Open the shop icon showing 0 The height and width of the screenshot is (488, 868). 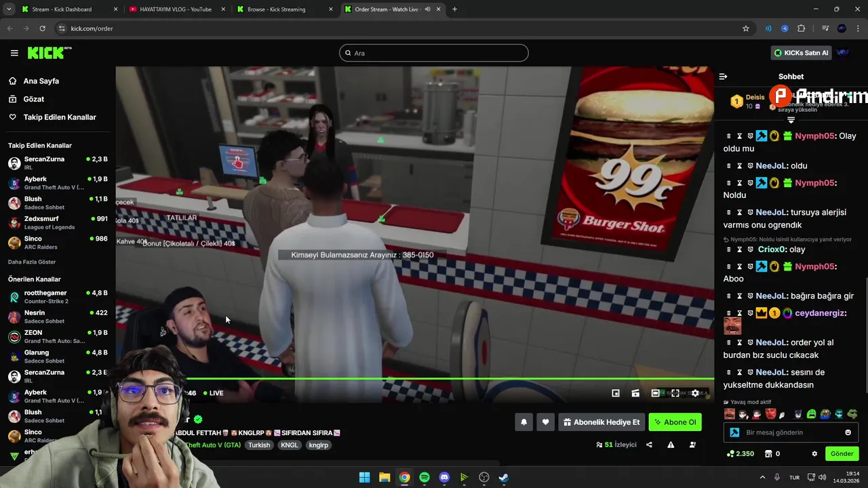point(772,454)
